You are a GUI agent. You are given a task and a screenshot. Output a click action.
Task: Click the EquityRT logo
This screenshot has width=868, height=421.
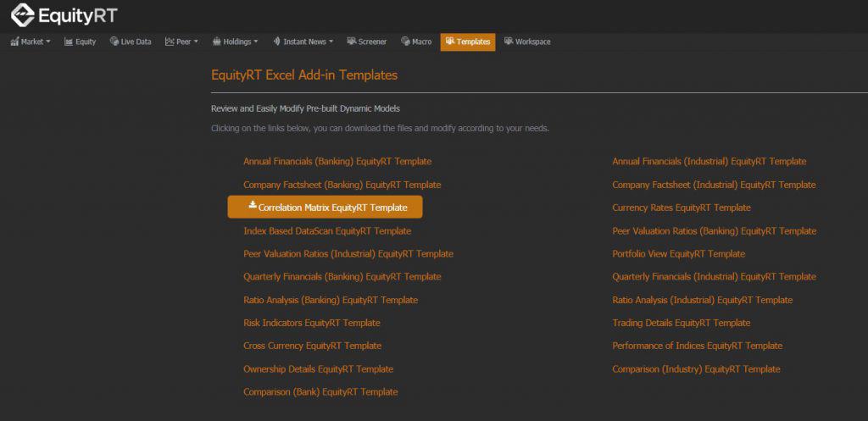pyautogui.click(x=64, y=15)
